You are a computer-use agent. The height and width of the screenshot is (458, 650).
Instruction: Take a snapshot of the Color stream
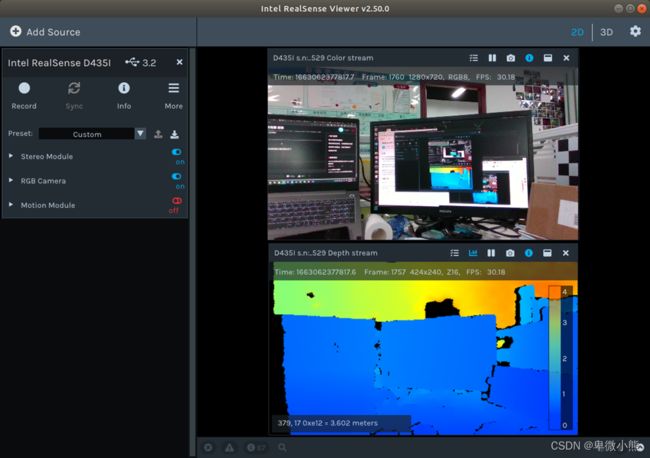(x=511, y=58)
